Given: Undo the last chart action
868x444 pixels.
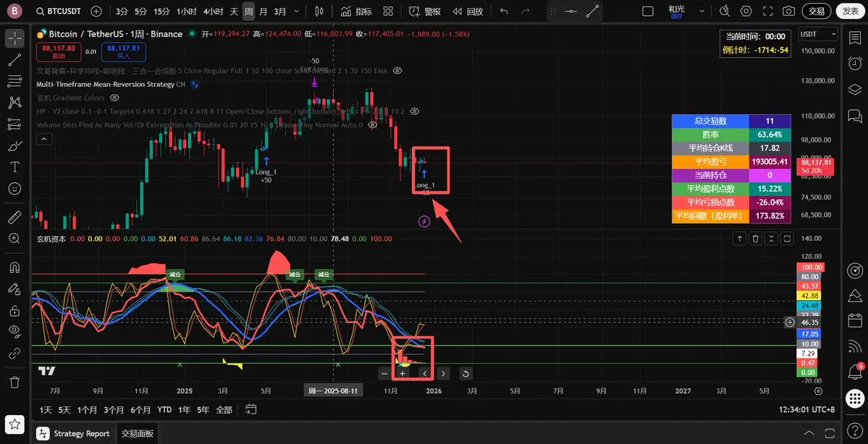Looking at the screenshot, I should click(x=504, y=11).
